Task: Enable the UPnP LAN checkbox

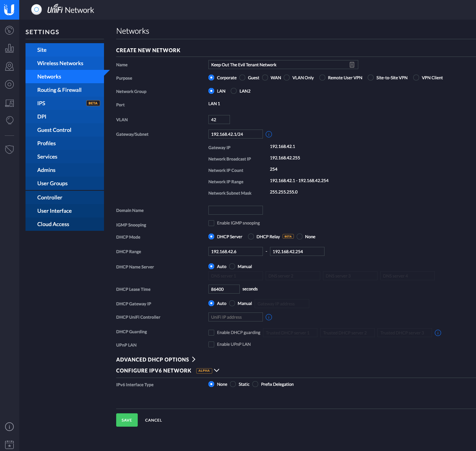Action: pos(211,345)
